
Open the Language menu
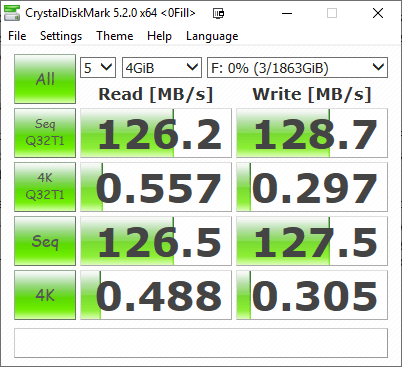212,36
